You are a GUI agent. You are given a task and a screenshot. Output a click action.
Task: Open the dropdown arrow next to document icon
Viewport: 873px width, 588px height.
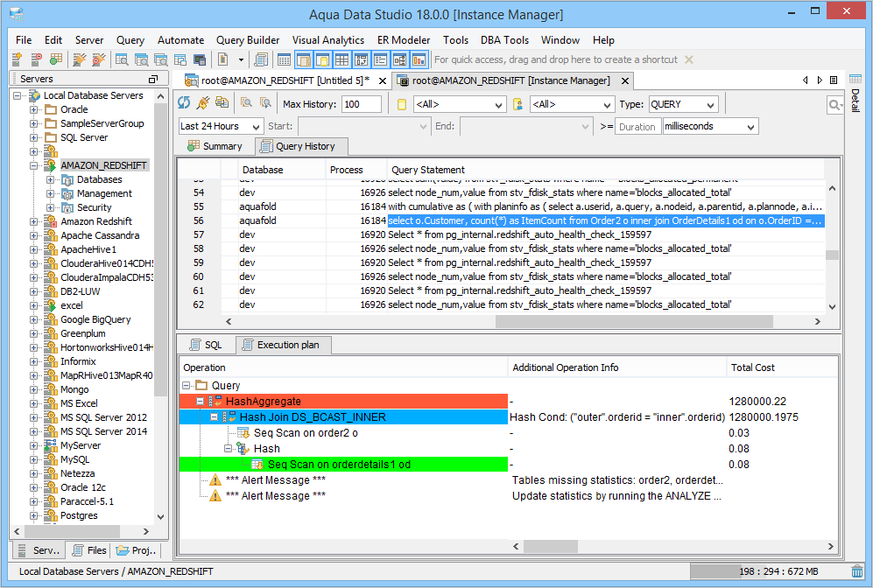point(241,59)
